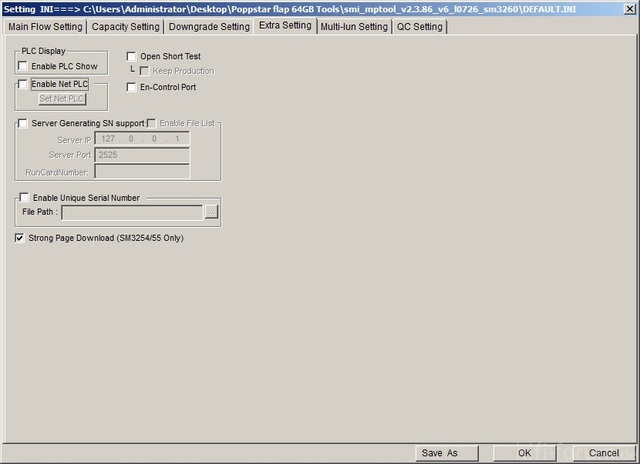This screenshot has height=464, width=640.
Task: Click the Extra Setting tab
Action: [284, 25]
